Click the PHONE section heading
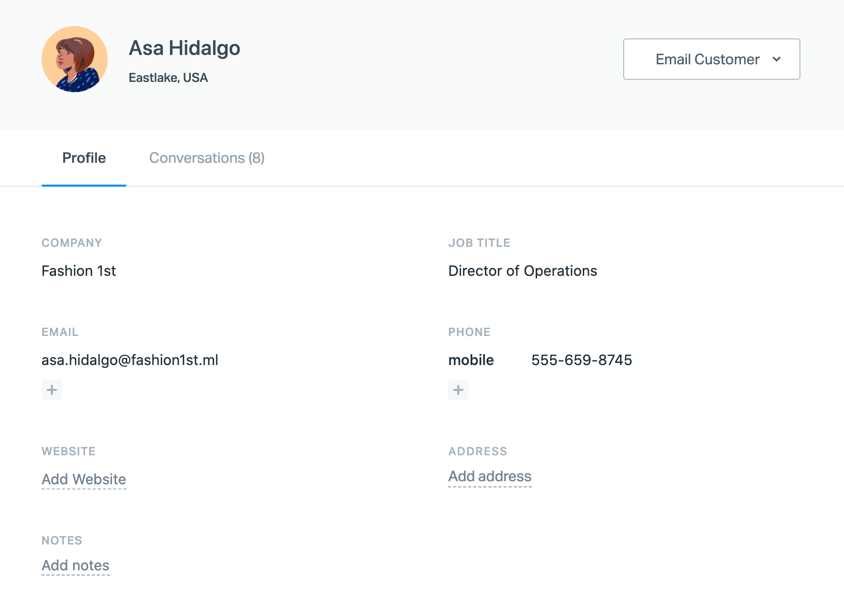 (469, 332)
